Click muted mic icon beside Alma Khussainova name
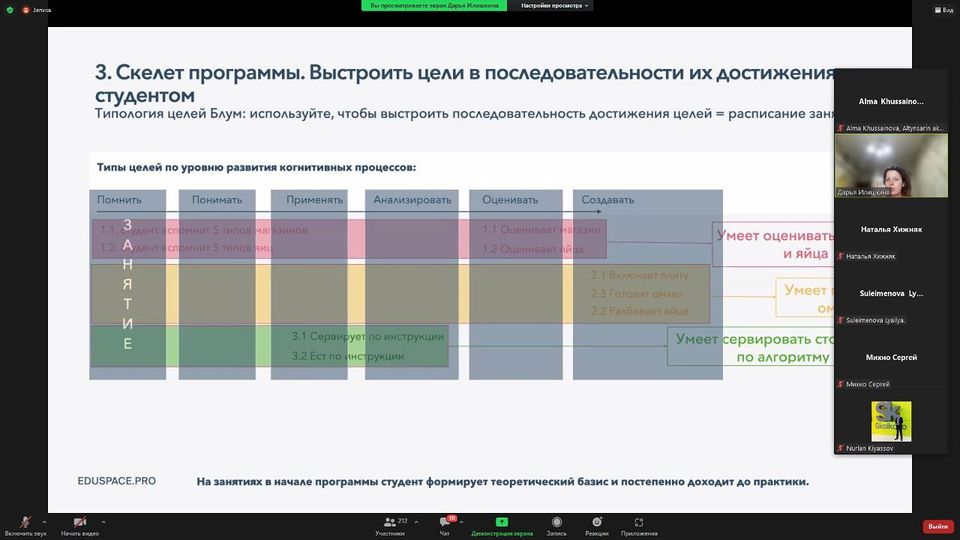Image resolution: width=960 pixels, height=540 pixels. 841,128
